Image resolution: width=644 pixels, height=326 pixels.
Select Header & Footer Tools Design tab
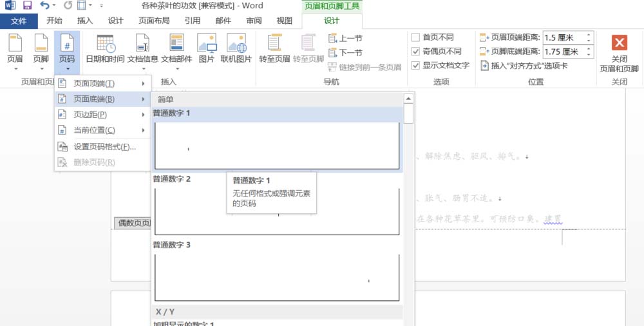pos(332,21)
